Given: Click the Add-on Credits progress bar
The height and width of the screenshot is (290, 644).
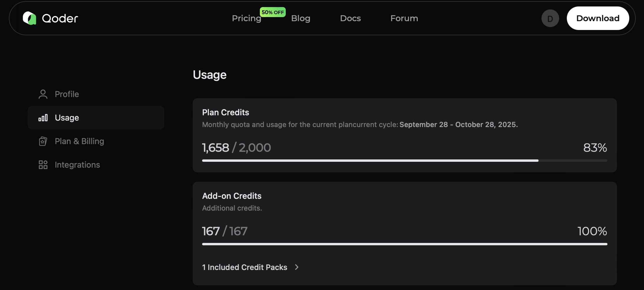Looking at the screenshot, I should pos(404,244).
